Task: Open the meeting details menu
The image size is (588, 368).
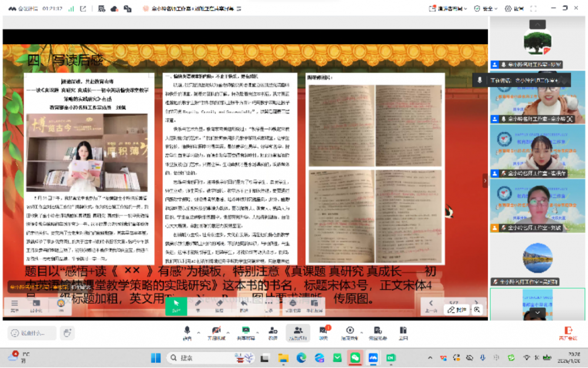Action: [24, 8]
